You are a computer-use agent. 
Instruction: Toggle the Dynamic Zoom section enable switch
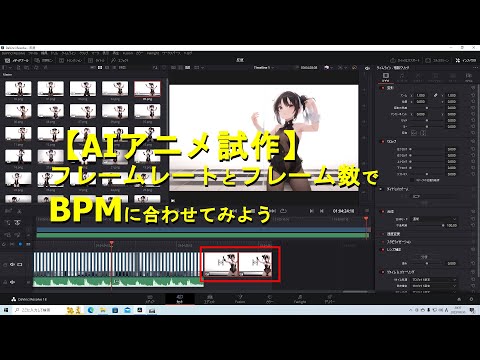(x=381, y=189)
